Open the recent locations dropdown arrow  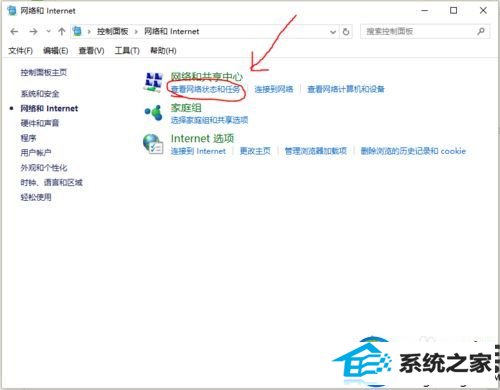(x=48, y=32)
